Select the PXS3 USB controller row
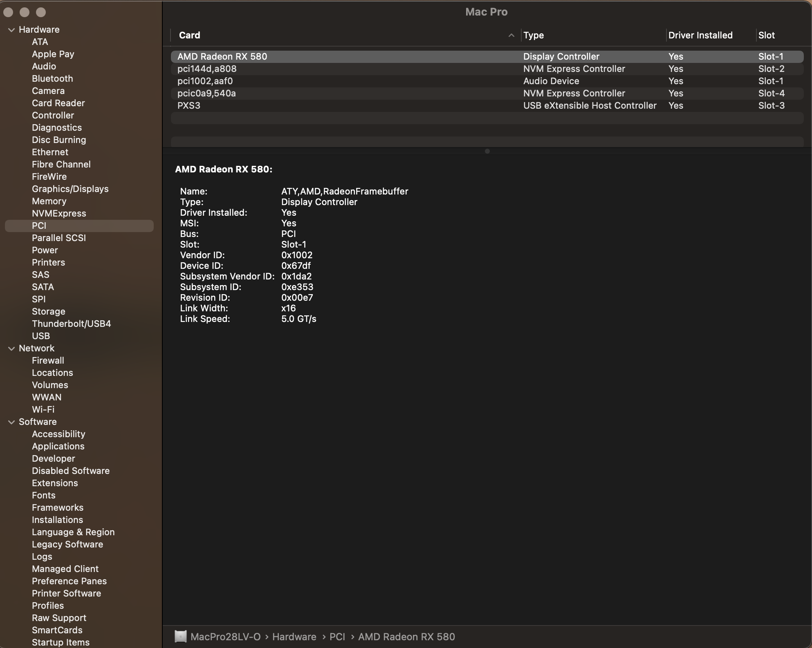Viewport: 812px width, 648px height. point(189,105)
